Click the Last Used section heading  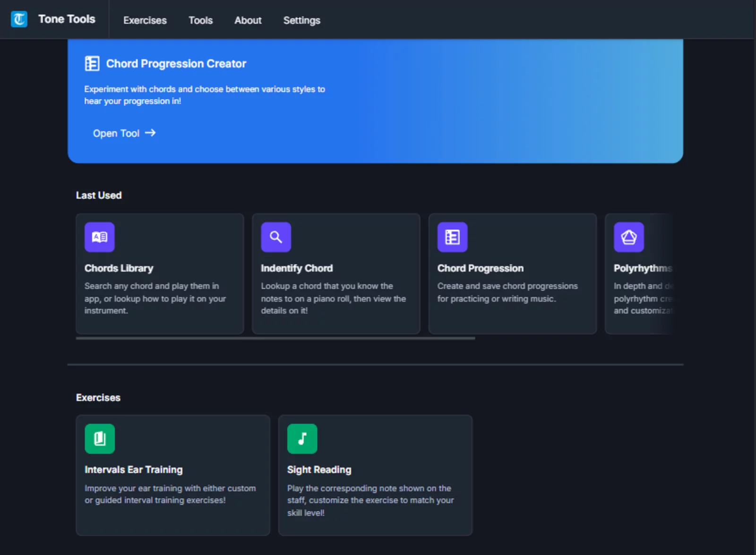pyautogui.click(x=99, y=196)
